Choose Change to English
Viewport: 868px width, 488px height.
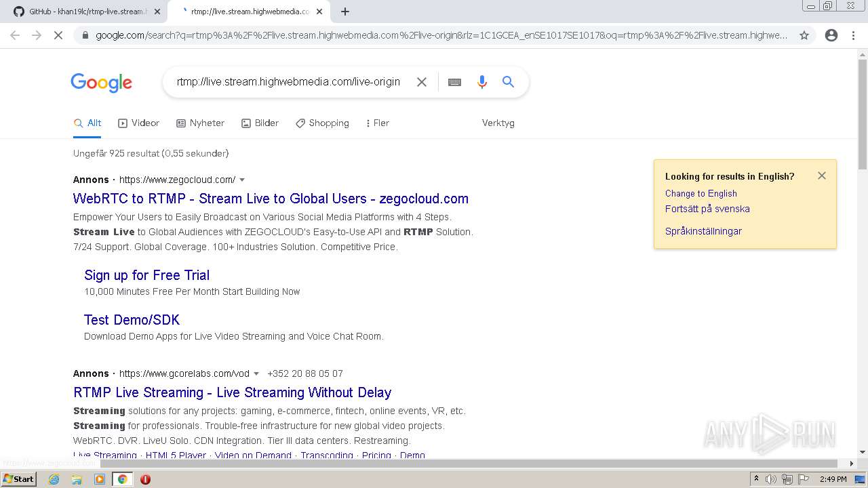point(701,193)
